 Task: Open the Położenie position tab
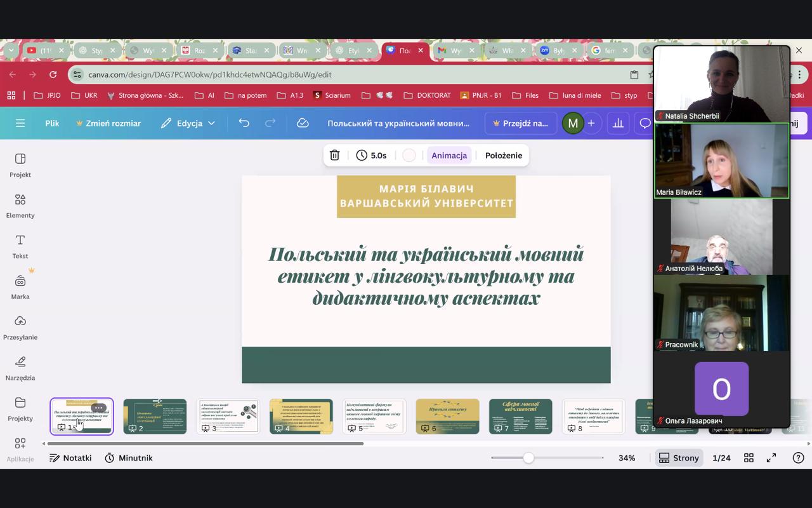coord(504,156)
